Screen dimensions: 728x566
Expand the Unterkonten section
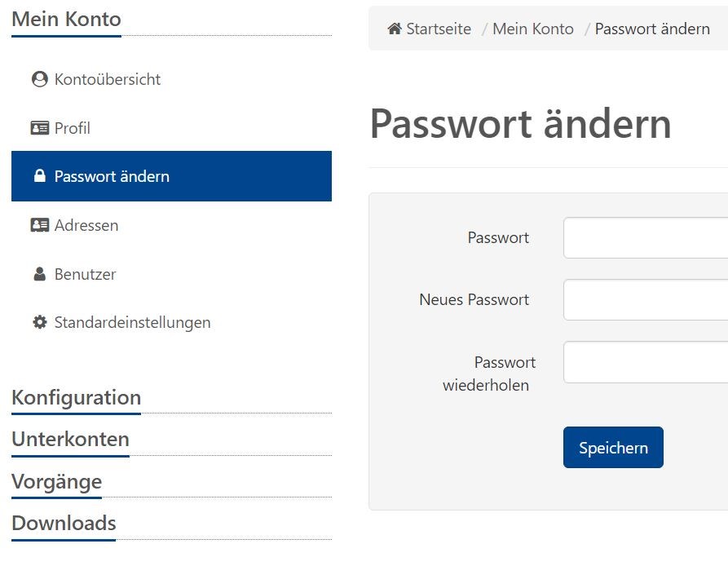coord(70,440)
